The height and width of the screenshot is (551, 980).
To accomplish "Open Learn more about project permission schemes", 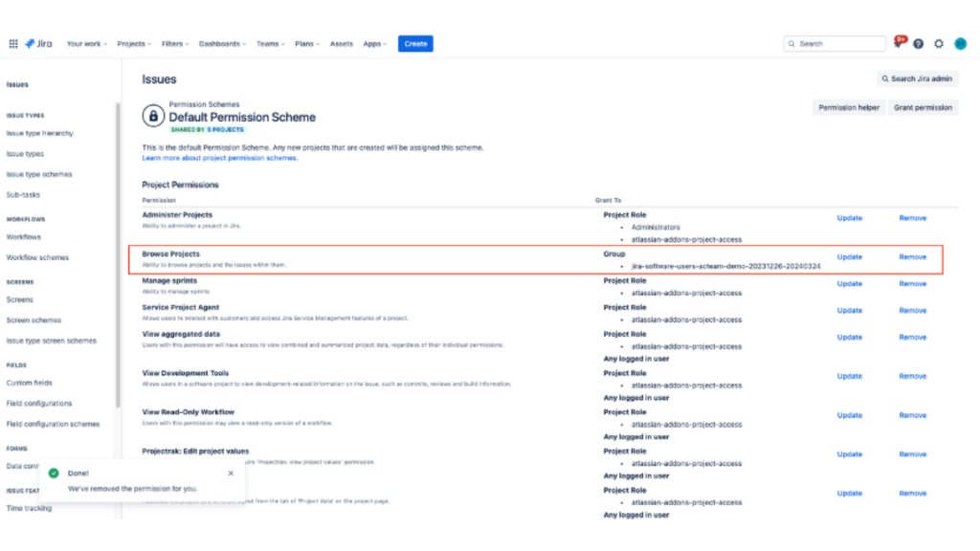I will (220, 158).
